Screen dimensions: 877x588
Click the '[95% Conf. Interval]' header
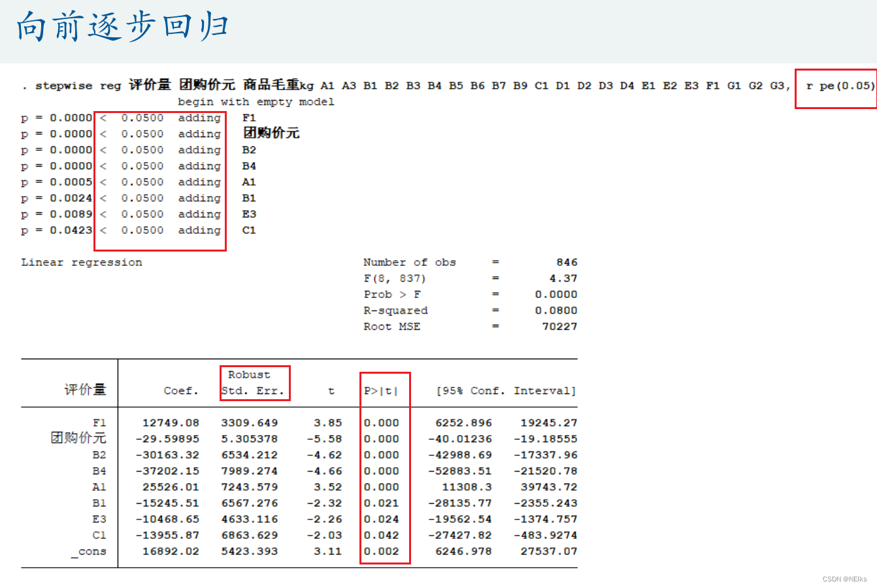506,391
